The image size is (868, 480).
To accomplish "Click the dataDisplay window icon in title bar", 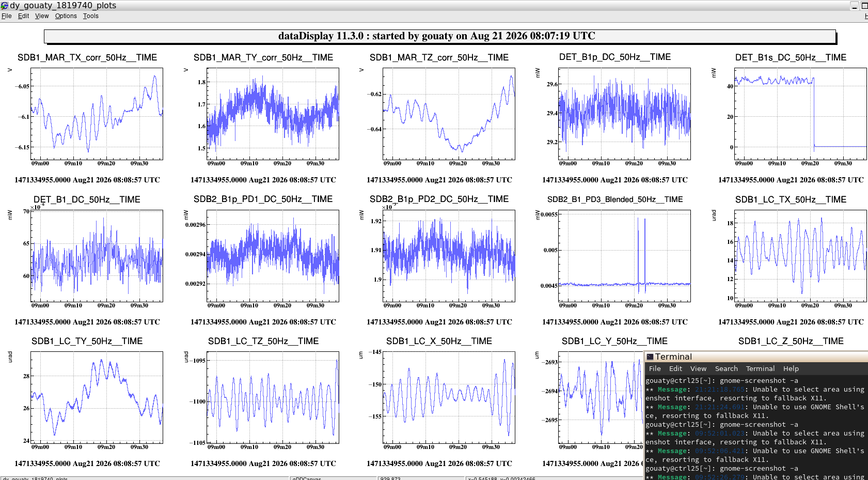I will pos(5,5).
